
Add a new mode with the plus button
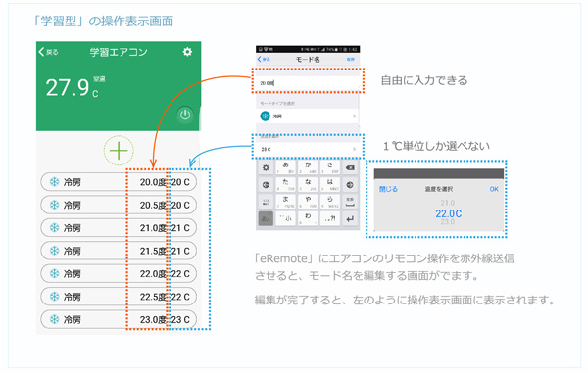coord(119,151)
